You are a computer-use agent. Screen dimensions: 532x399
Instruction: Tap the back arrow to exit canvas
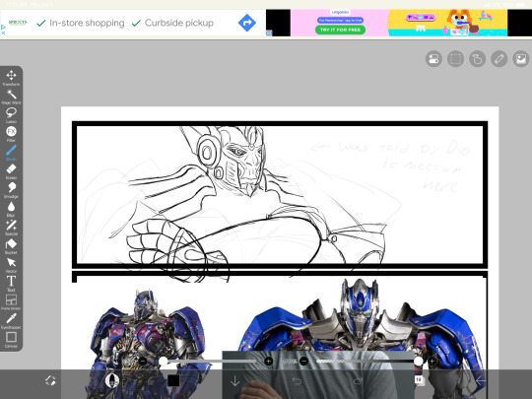pyautogui.click(x=481, y=381)
